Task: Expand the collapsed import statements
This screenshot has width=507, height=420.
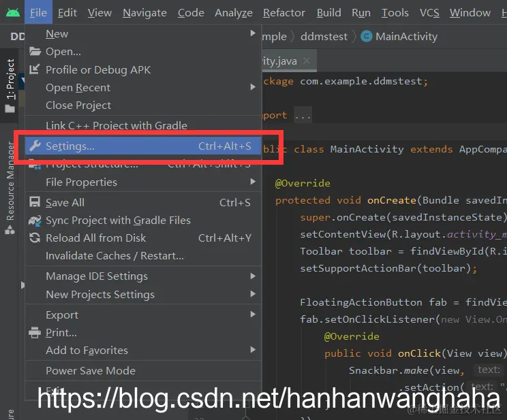Action: (x=303, y=115)
